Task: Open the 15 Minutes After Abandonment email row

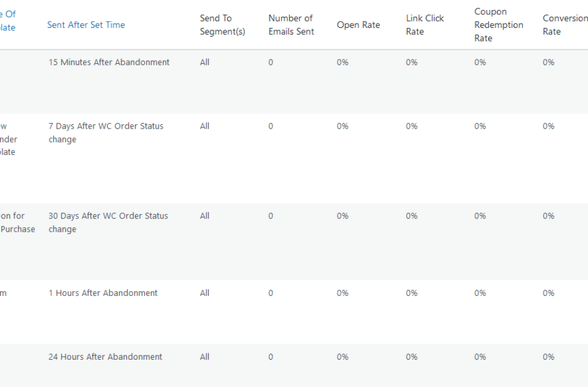Action: (109, 62)
